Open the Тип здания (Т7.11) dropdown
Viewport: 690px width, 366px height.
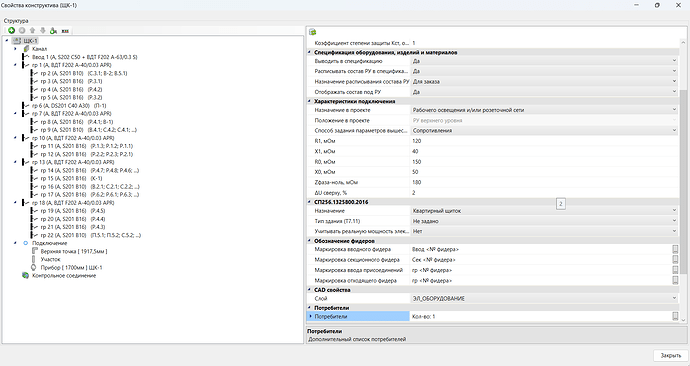point(674,221)
